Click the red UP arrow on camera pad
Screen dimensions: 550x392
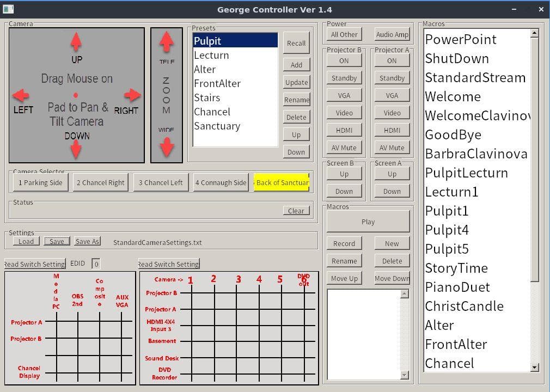pos(76,41)
